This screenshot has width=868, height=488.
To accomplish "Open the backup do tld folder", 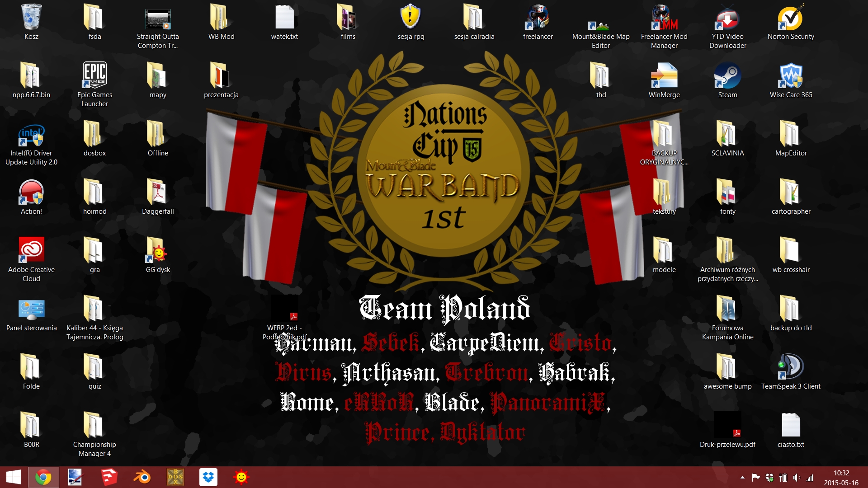I will (791, 314).
